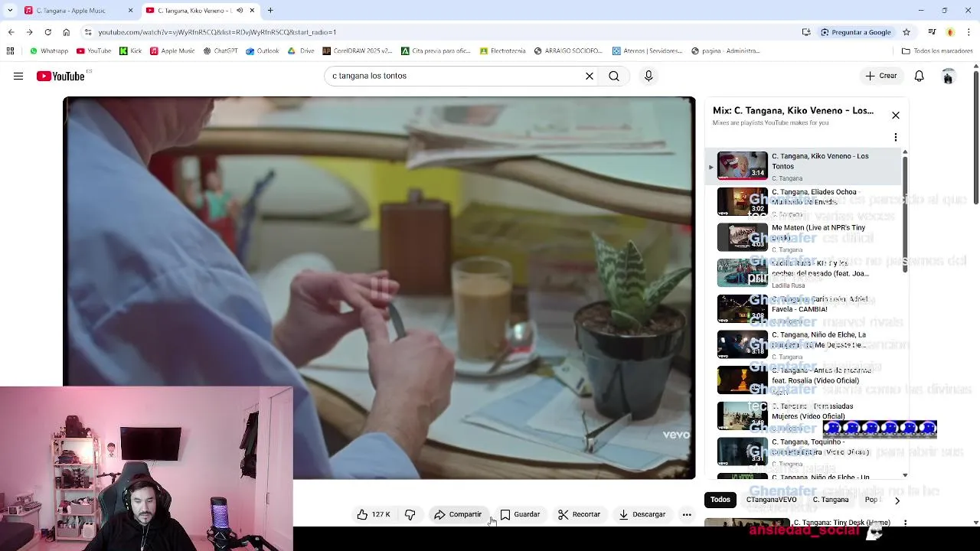
Task: Clip the video with Recortar
Action: coord(579,514)
